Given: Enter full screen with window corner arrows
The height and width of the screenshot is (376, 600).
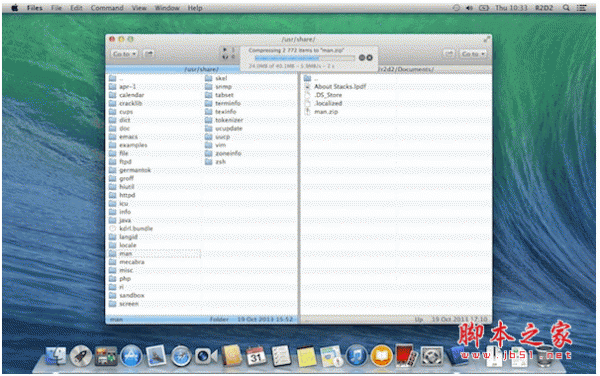Looking at the screenshot, I should [x=486, y=39].
